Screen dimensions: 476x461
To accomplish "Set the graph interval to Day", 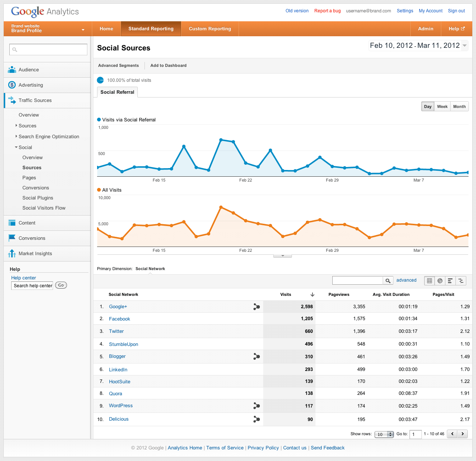I will (427, 106).
